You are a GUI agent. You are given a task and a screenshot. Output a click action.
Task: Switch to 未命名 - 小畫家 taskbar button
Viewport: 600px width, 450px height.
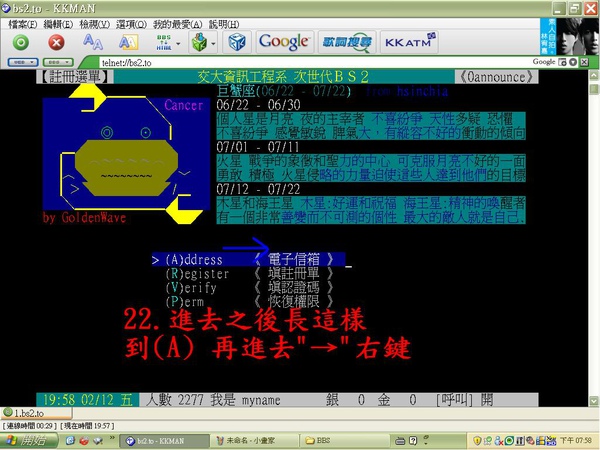pos(254,441)
